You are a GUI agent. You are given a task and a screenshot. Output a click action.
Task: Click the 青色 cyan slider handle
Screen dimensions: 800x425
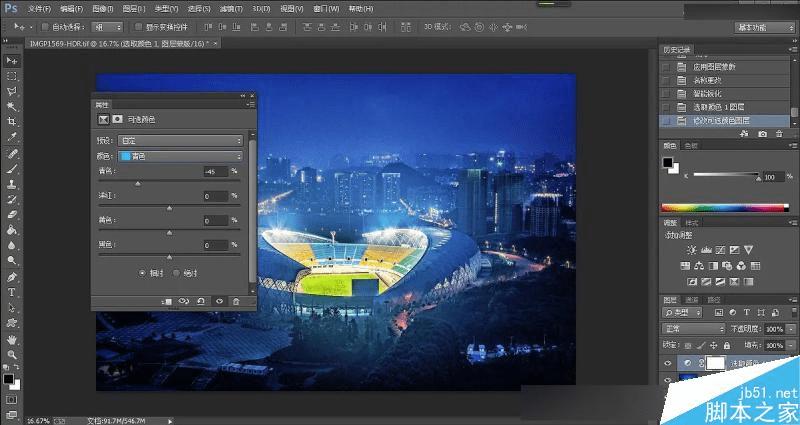click(137, 183)
